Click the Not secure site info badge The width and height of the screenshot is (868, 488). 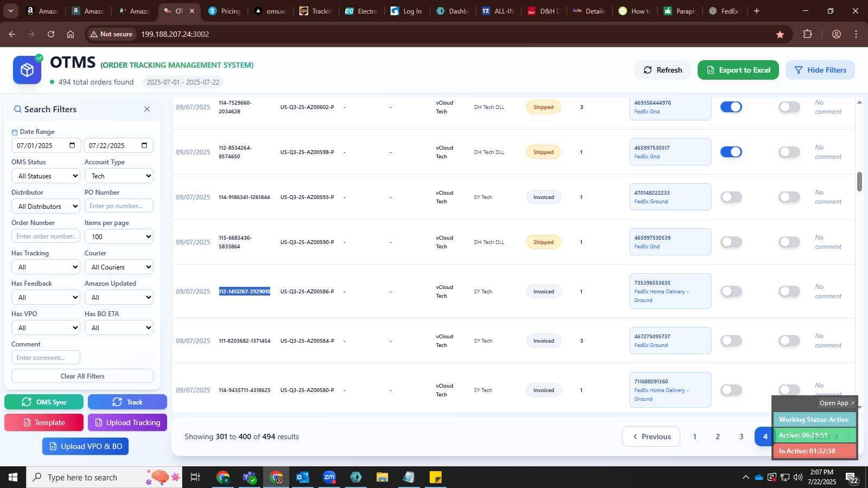pos(112,34)
